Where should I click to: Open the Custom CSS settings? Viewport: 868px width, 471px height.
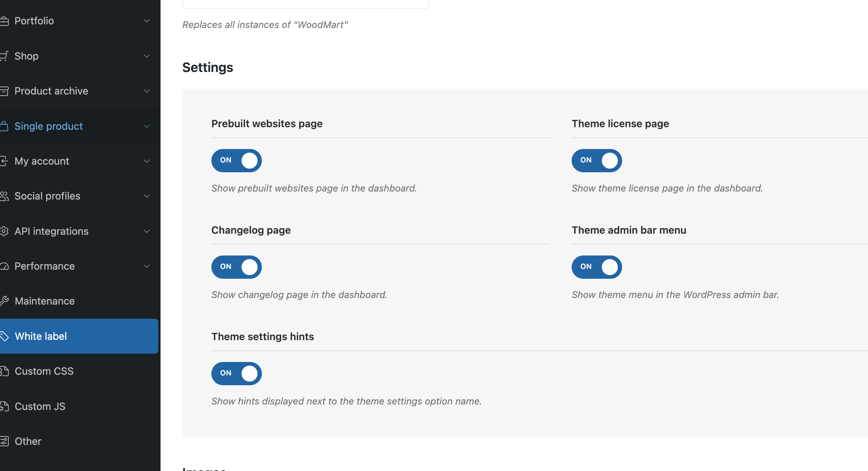pyautogui.click(x=44, y=371)
